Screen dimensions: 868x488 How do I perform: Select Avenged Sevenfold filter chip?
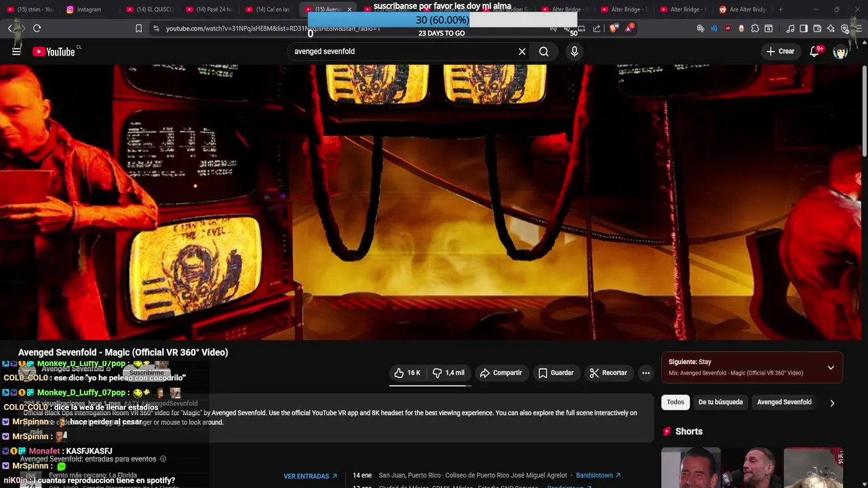pyautogui.click(x=784, y=402)
